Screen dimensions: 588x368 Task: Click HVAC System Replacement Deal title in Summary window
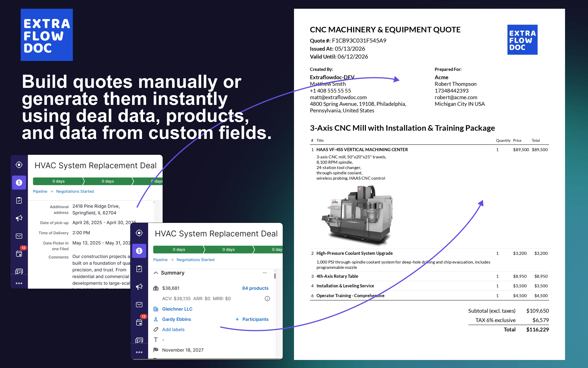click(216, 234)
